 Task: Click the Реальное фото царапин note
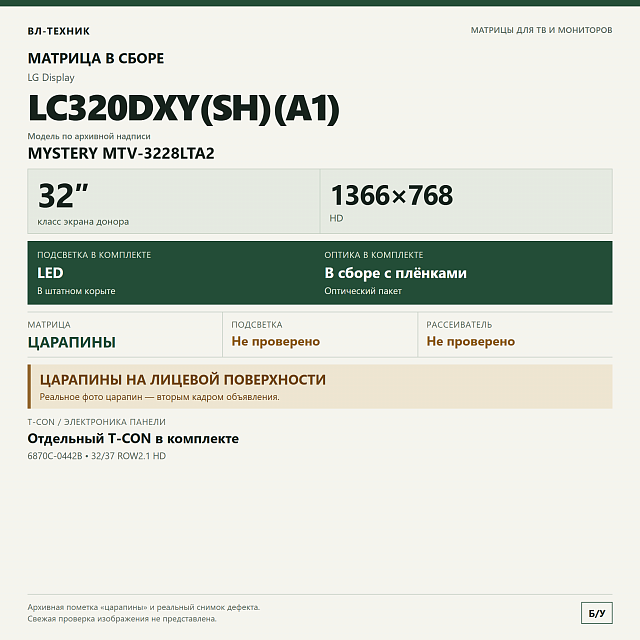(160, 397)
